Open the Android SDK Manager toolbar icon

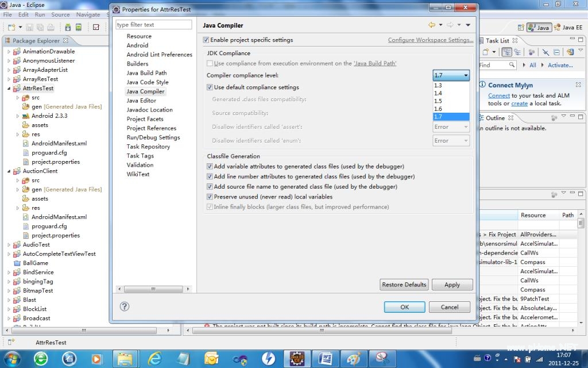click(x=68, y=27)
